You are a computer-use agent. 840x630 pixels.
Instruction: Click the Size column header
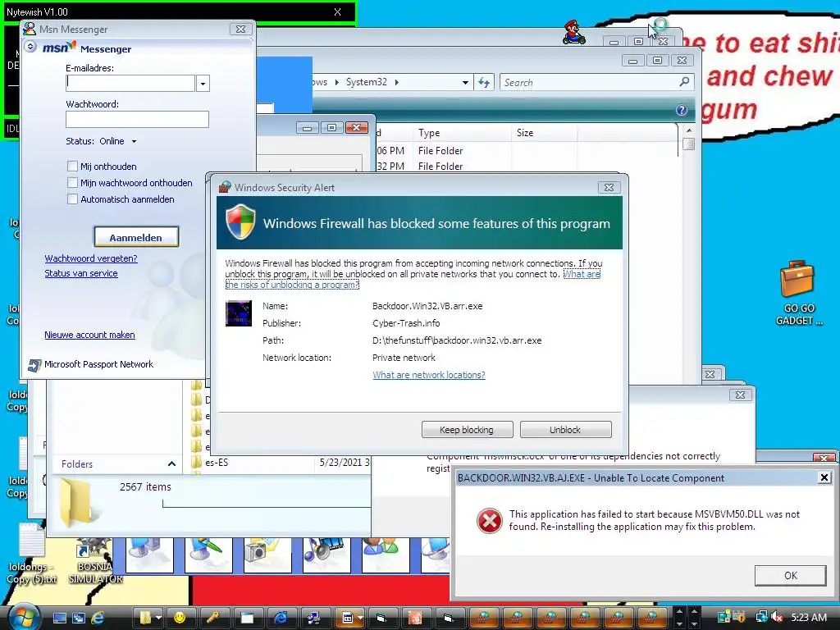click(545, 133)
